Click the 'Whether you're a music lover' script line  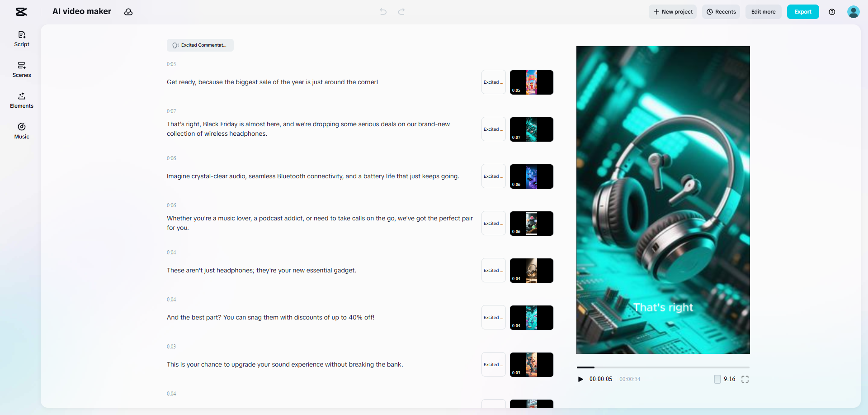click(x=320, y=223)
